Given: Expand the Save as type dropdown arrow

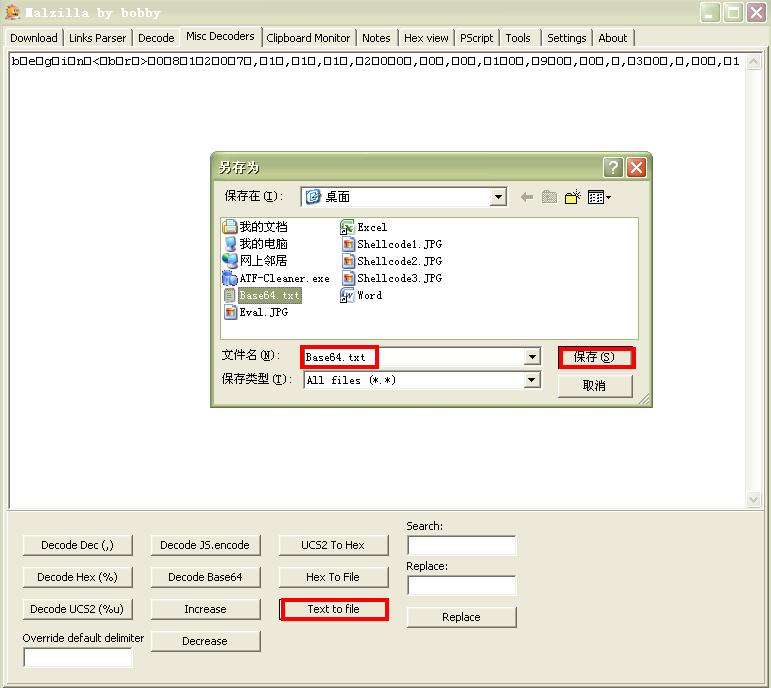Looking at the screenshot, I should 532,380.
